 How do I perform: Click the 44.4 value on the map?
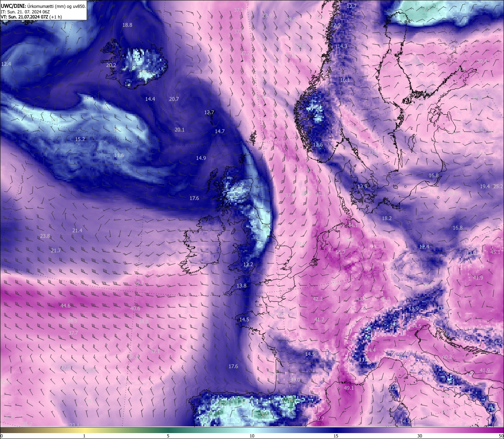click(x=371, y=350)
